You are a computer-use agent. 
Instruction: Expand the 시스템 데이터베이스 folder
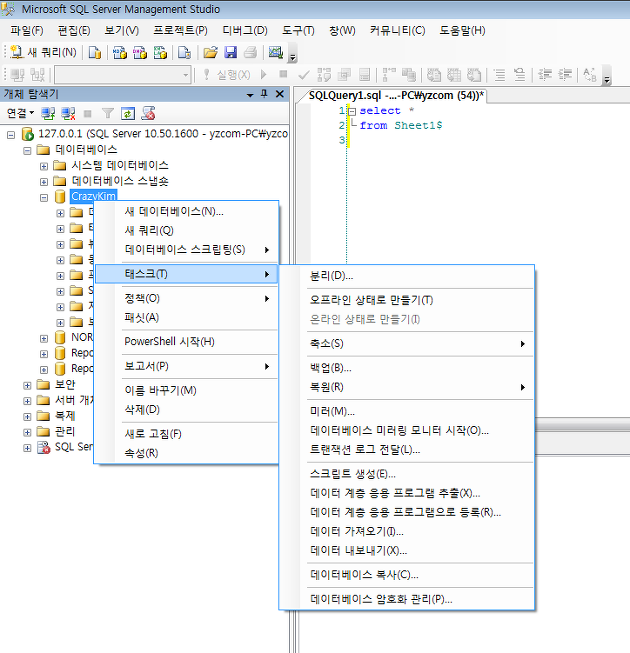pyautogui.click(x=44, y=167)
